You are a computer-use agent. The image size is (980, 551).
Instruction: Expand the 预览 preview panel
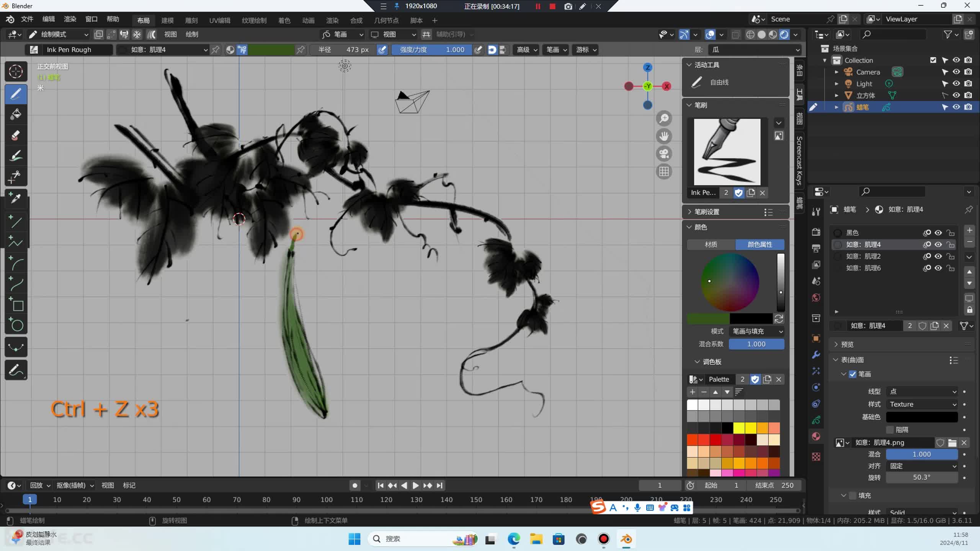point(847,344)
